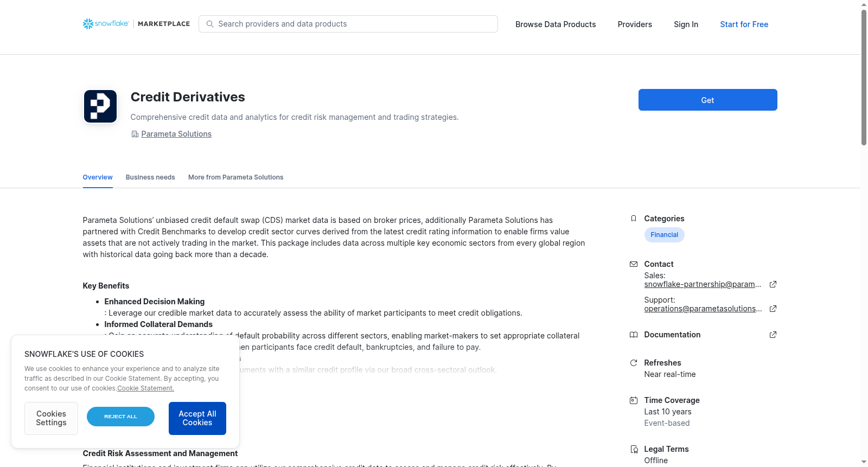Click the snowflake-partnership sales email link
Image resolution: width=868 pixels, height=467 pixels.
point(703,284)
